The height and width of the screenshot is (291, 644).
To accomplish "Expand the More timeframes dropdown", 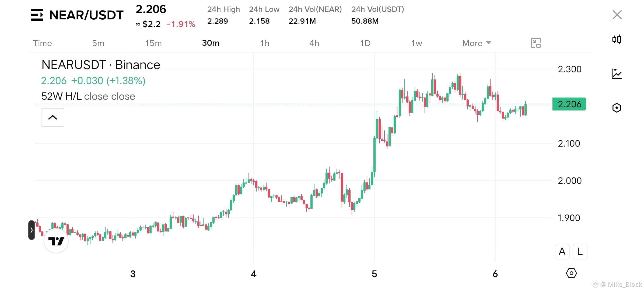I will (477, 43).
